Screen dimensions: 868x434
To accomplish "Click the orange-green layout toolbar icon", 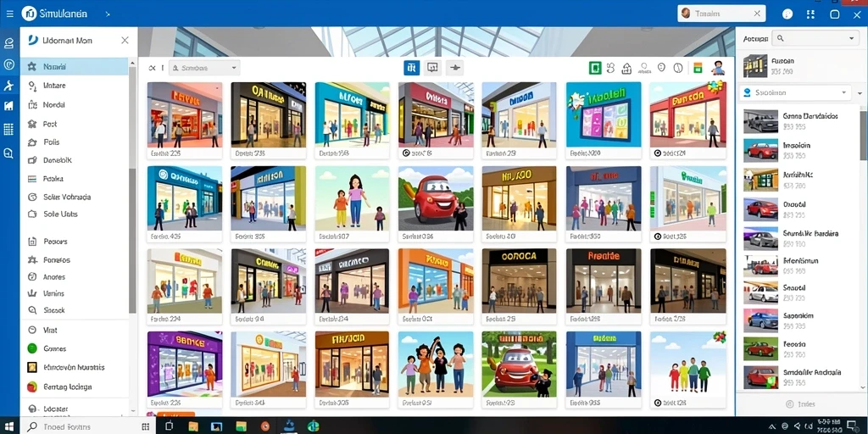I will 698,68.
